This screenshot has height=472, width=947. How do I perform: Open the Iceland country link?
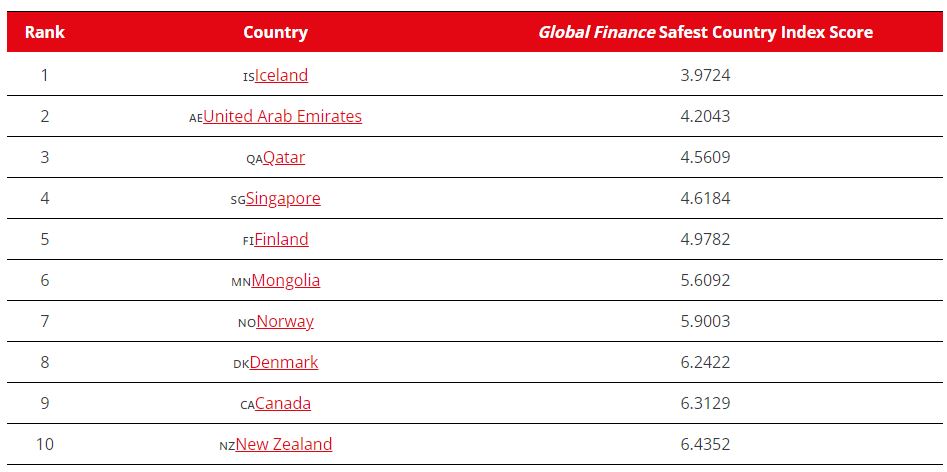click(x=281, y=75)
